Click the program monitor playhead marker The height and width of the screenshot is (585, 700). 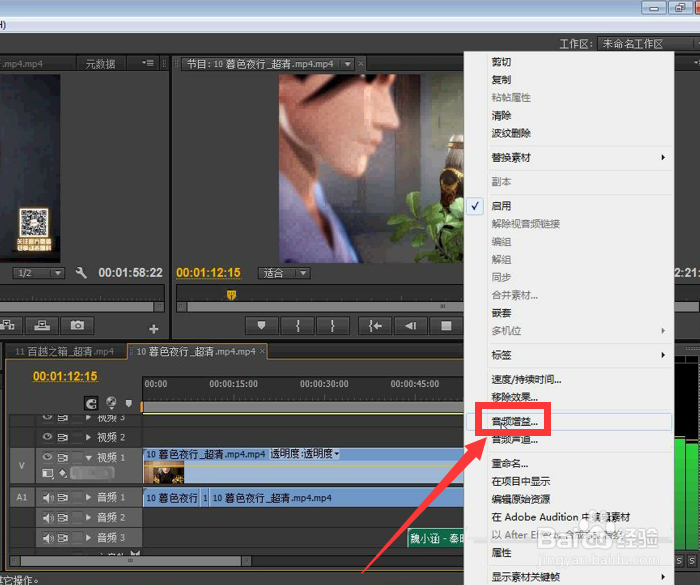tap(231, 295)
